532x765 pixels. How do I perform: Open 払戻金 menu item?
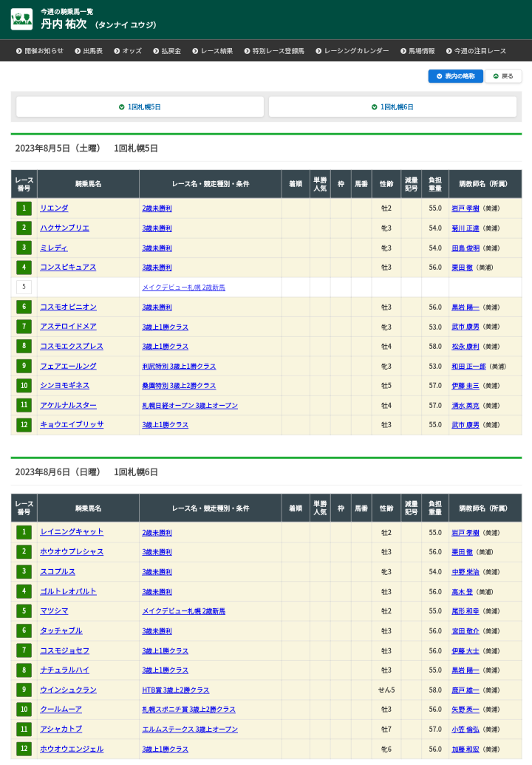(x=167, y=51)
